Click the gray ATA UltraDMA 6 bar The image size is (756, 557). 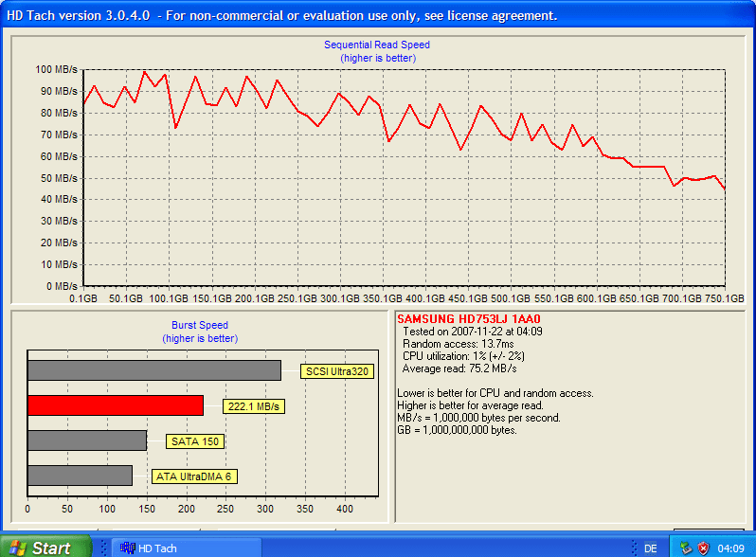(80, 476)
